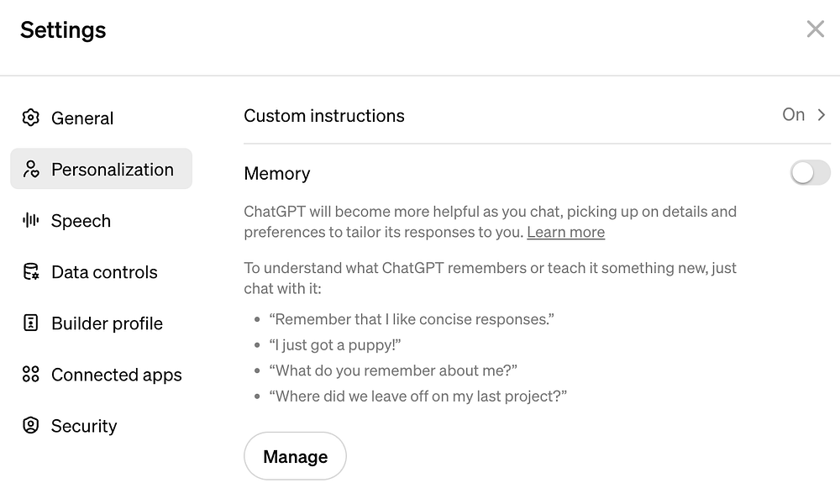840x504 pixels.
Task: Close the Settings dialog
Action: [x=815, y=29]
